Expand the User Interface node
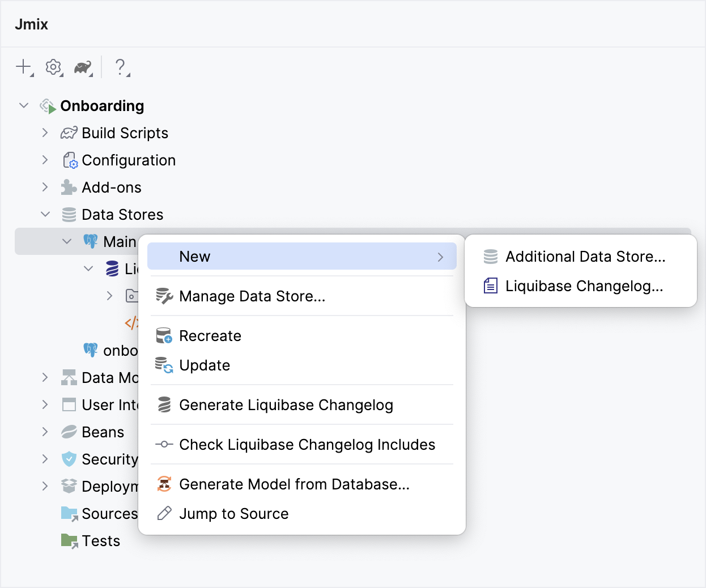 45,405
